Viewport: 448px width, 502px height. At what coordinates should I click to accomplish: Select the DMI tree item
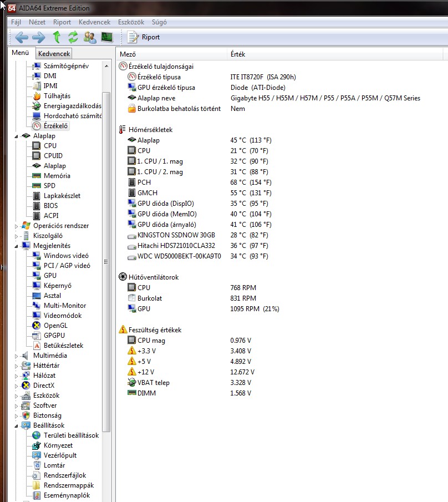coord(50,76)
